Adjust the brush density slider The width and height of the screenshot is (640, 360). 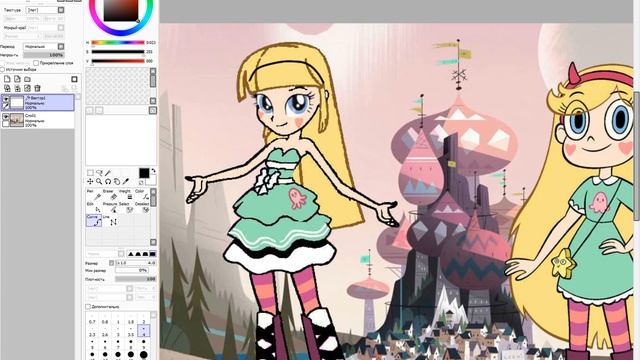136,279
